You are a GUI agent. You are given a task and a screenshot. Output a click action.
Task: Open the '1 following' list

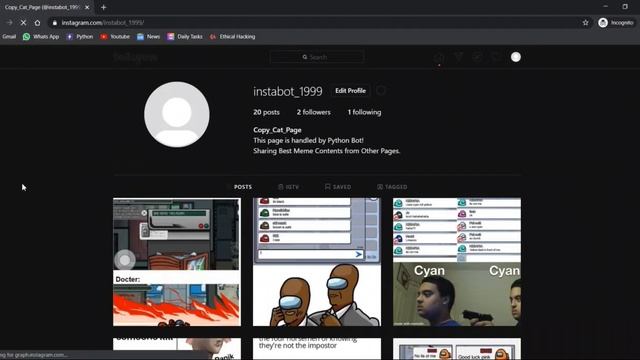(x=364, y=112)
